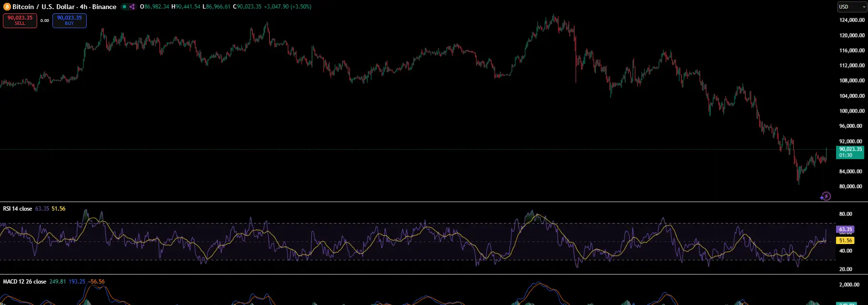Click the red SELL 90,023.35 button

click(20, 20)
